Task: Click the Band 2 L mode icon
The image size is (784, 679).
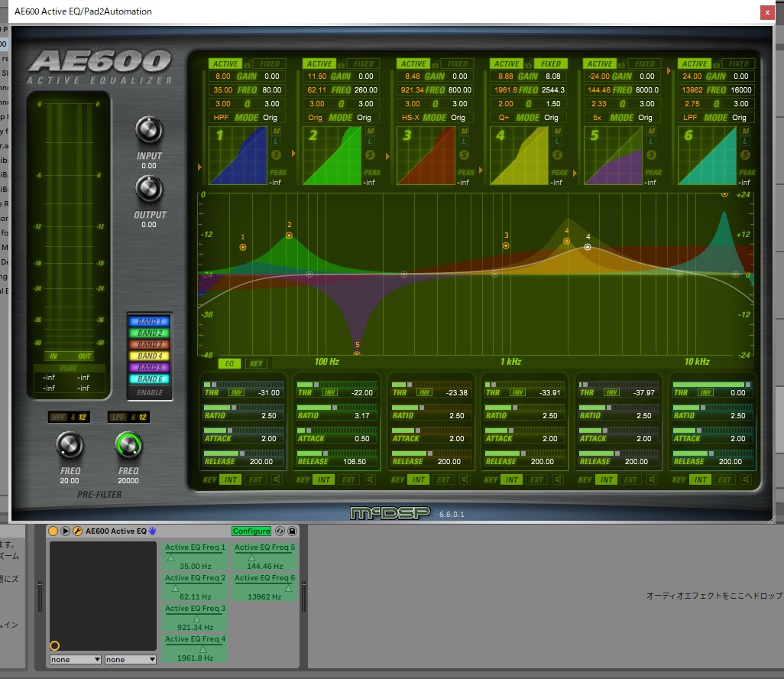Action: tap(370, 142)
